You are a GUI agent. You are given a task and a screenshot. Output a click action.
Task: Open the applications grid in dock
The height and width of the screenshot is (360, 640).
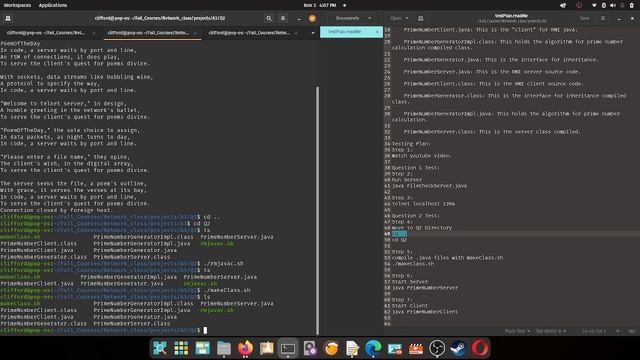click(181, 348)
